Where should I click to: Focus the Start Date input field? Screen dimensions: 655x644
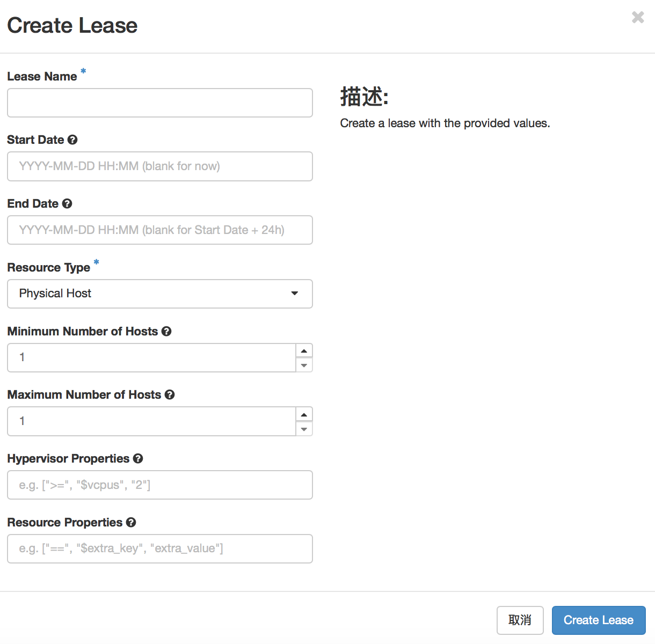click(x=160, y=166)
